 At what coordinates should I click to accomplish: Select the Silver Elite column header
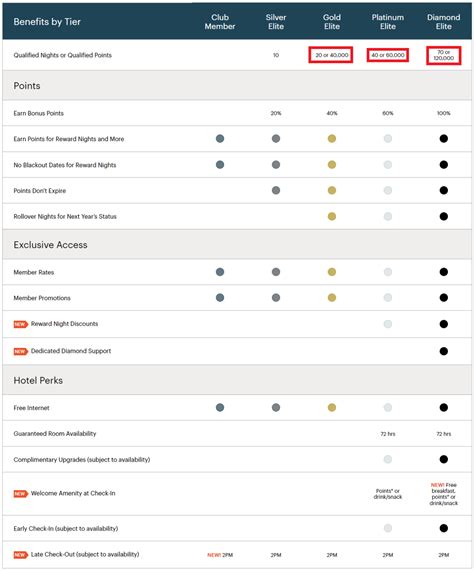click(276, 22)
